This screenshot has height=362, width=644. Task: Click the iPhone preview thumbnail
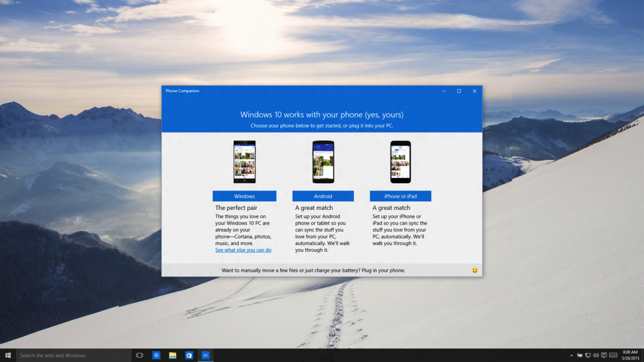(400, 161)
